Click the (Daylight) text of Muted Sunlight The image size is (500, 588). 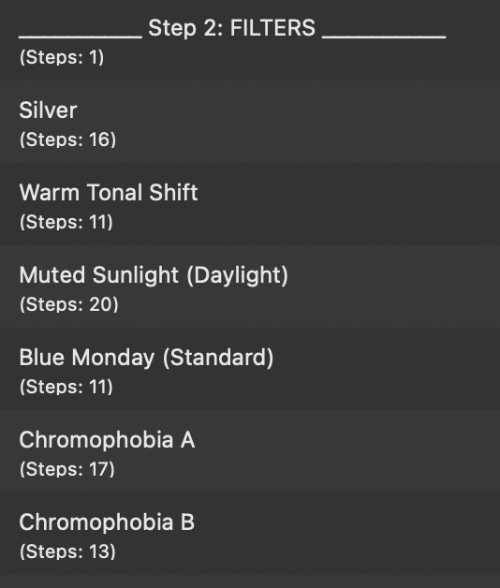tap(237, 275)
